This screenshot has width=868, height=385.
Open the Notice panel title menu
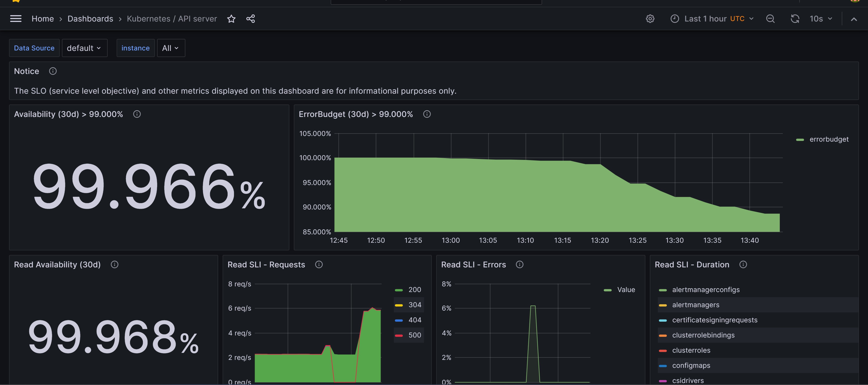tap(26, 71)
